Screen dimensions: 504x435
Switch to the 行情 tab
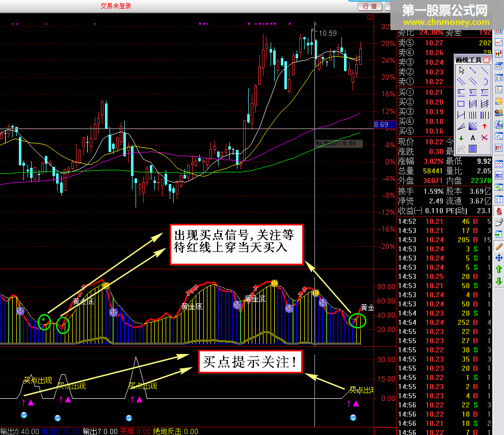370,7
